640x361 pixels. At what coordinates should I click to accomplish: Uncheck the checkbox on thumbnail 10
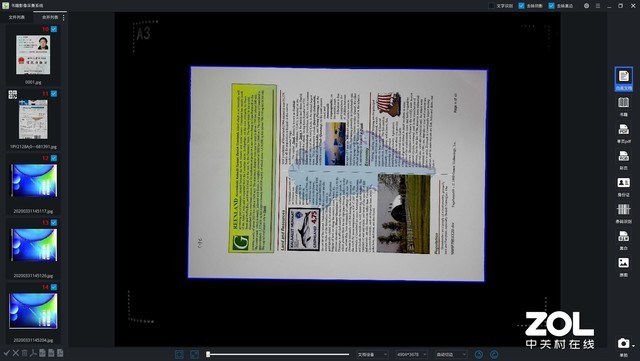click(54, 29)
